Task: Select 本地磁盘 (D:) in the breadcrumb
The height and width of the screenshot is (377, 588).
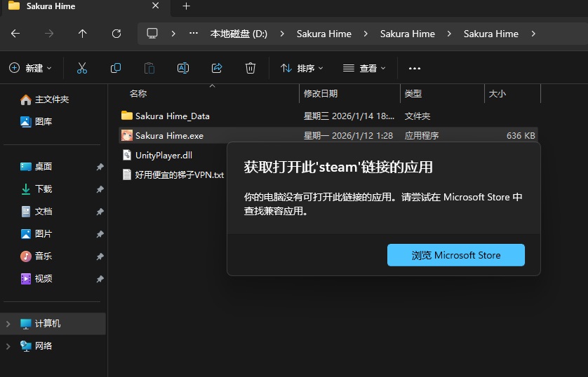Action: point(239,34)
